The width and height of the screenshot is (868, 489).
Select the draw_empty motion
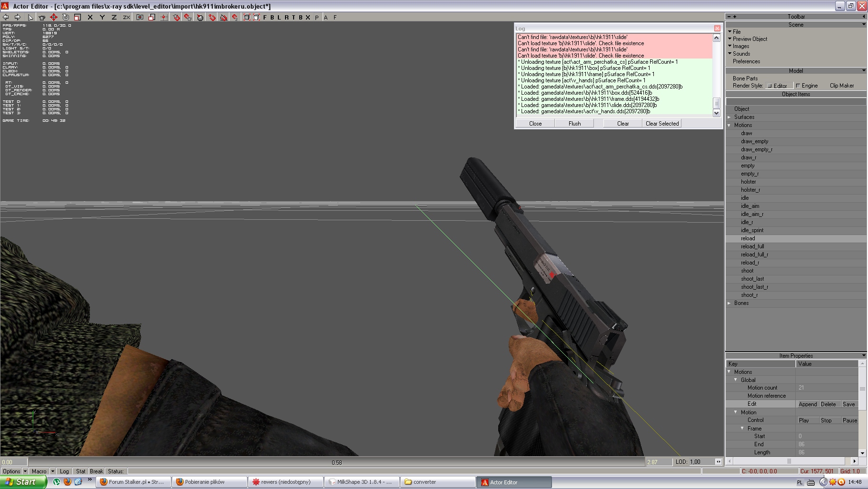point(754,141)
